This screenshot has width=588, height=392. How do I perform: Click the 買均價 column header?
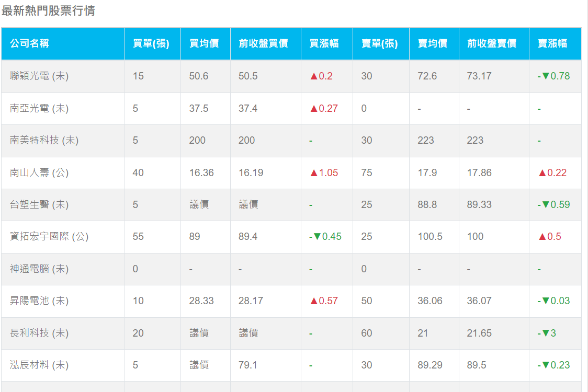point(206,43)
